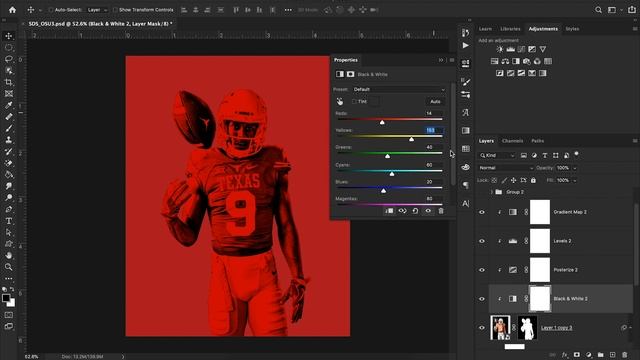Hide the Levels 2 layer
Screen dimensions: 640x360
pyautogui.click(x=482, y=241)
